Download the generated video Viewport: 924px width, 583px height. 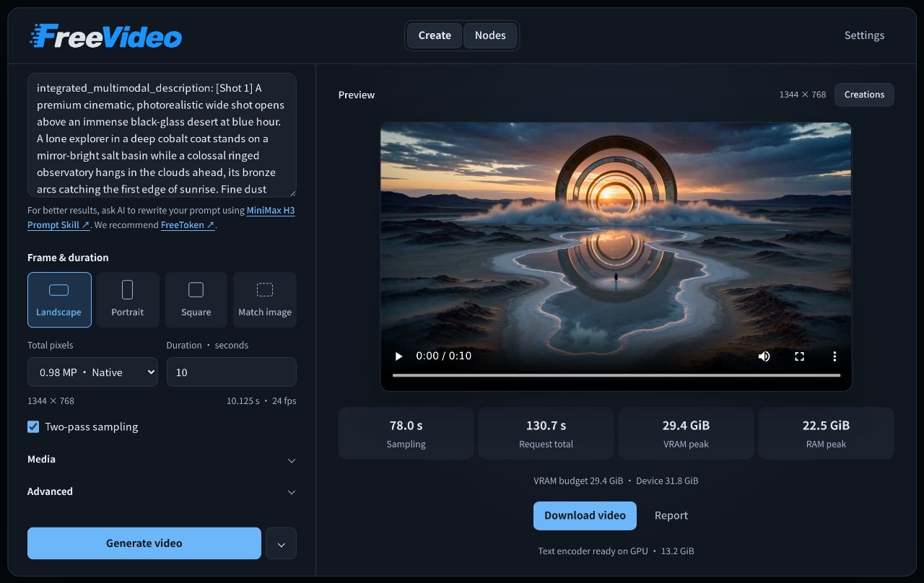pyautogui.click(x=585, y=515)
